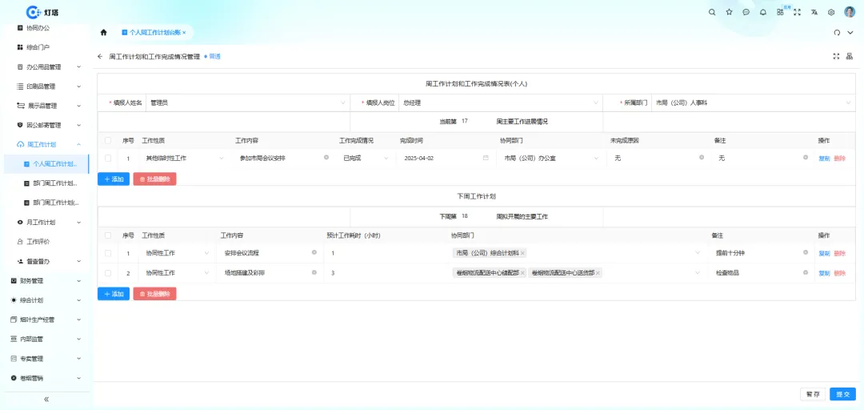Open the notification bell
The height and width of the screenshot is (410, 864).
click(x=763, y=12)
